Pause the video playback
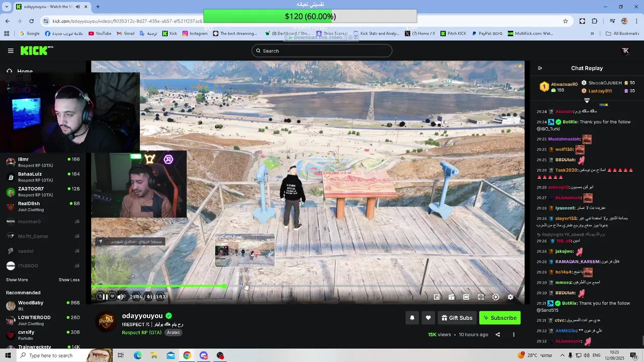The width and height of the screenshot is (644, 362). pyautogui.click(x=105, y=297)
